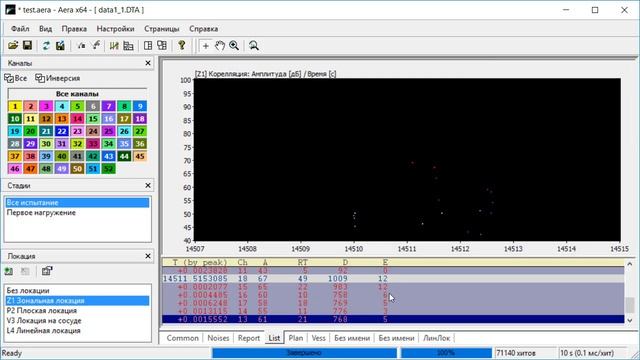Open the Справка menu
The image size is (640, 360).
pyautogui.click(x=203, y=29)
